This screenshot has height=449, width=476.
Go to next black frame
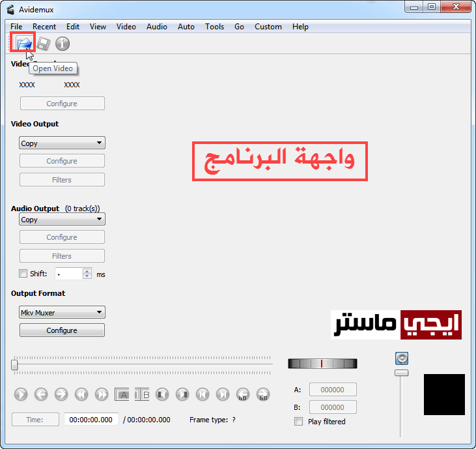(x=182, y=394)
